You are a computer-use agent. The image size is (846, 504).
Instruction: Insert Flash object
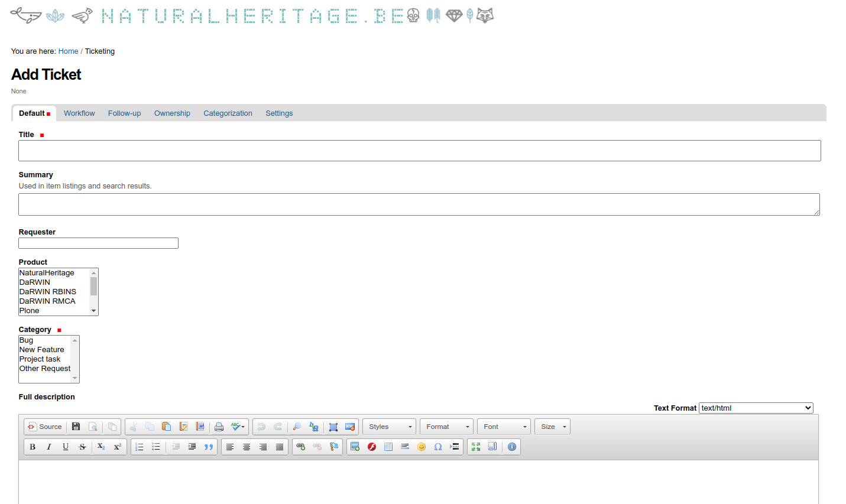tap(372, 447)
